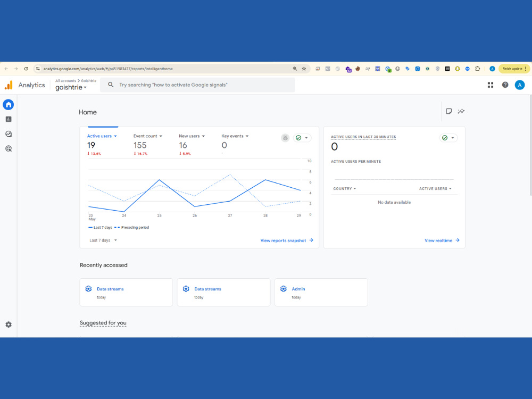This screenshot has height=399, width=532.
Task: Open the Advertising section icon
Action: (9, 148)
